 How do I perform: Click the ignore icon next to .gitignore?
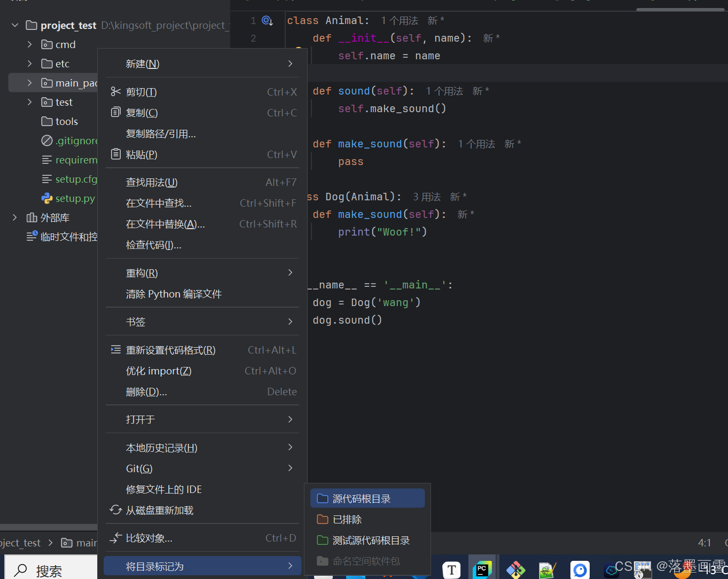click(47, 140)
